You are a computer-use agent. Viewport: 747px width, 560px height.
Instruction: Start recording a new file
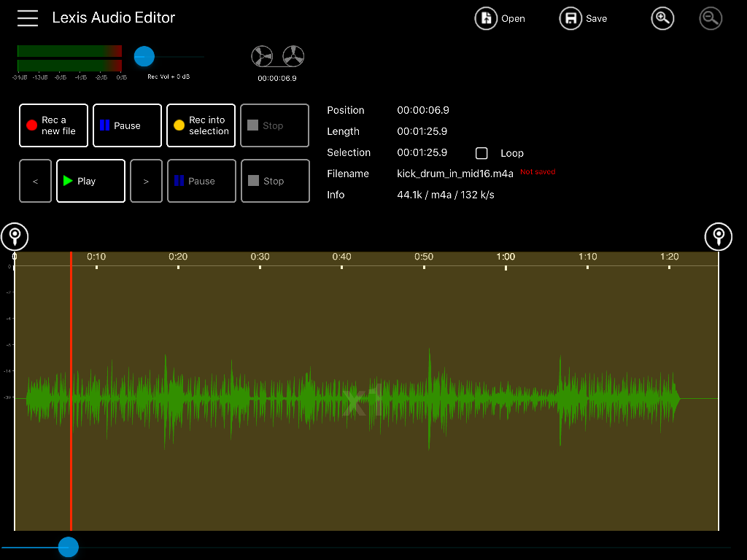(x=53, y=125)
